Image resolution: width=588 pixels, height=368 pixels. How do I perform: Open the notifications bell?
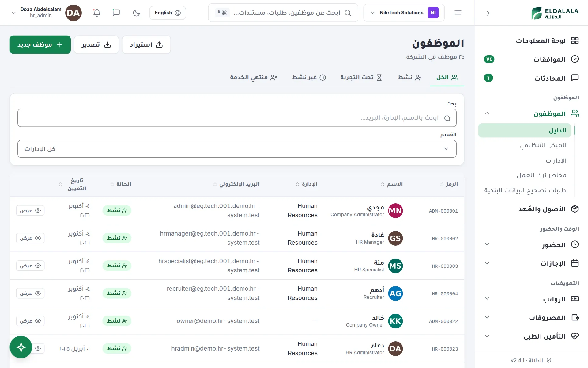click(x=97, y=13)
